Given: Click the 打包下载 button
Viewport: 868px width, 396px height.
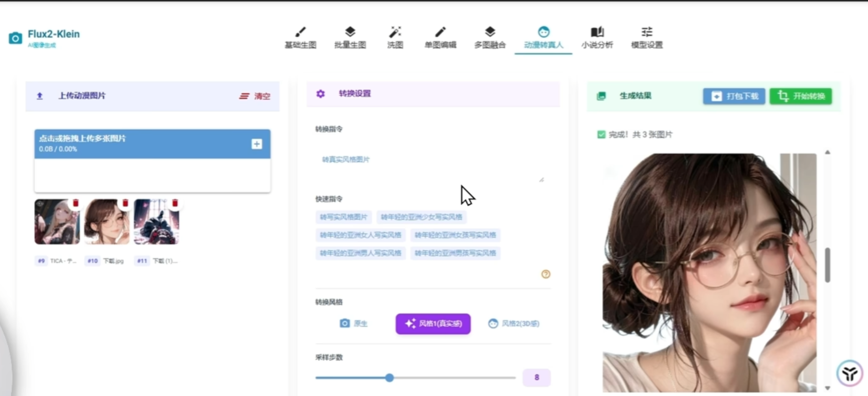Looking at the screenshot, I should pos(734,96).
